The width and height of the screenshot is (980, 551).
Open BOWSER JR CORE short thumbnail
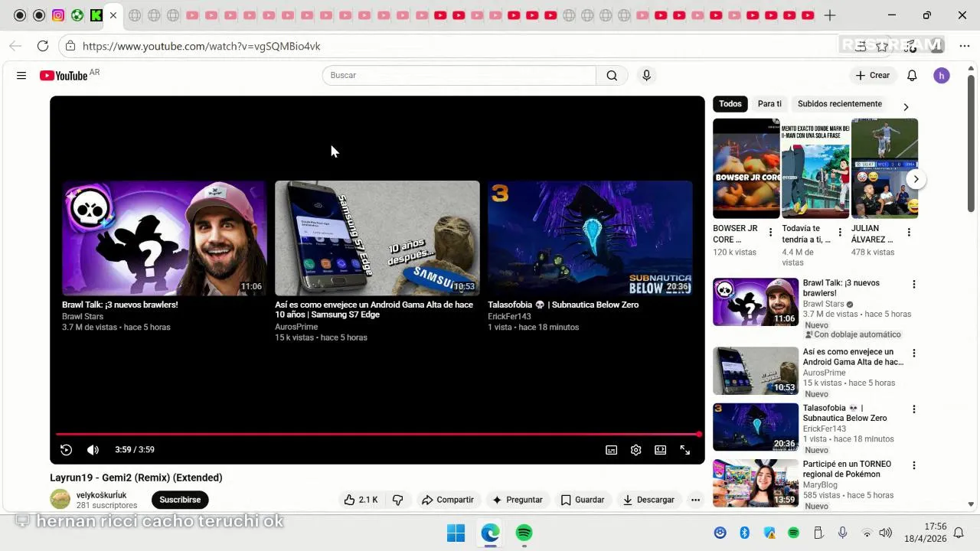point(746,168)
